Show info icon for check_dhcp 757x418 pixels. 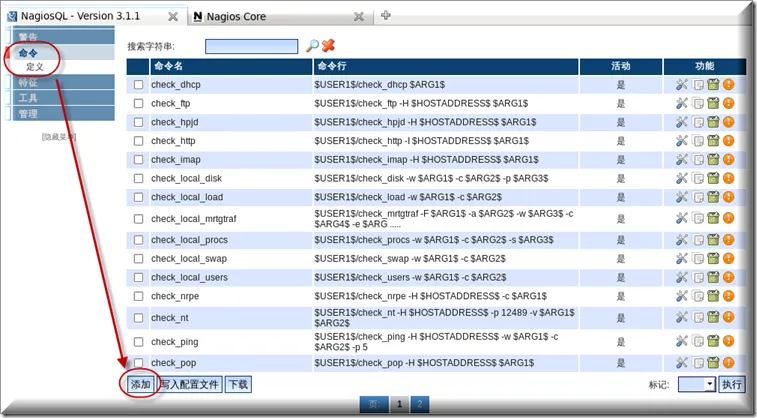tap(729, 84)
